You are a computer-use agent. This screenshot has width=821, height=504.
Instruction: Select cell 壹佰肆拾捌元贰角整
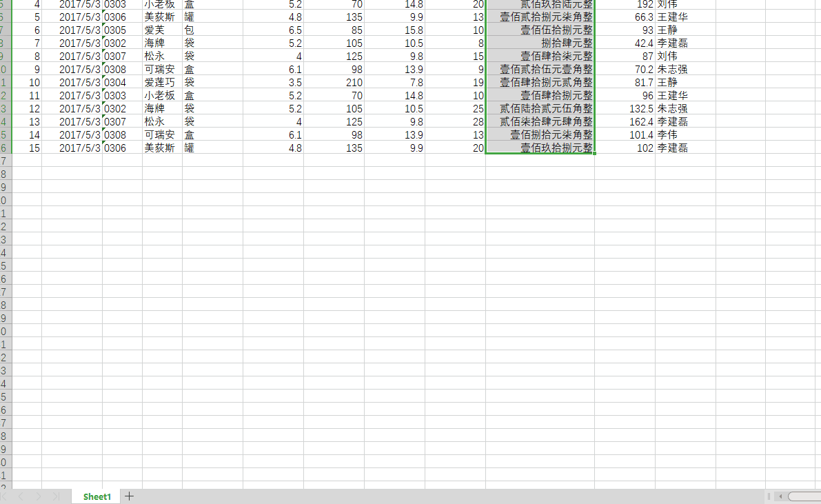coord(540,82)
